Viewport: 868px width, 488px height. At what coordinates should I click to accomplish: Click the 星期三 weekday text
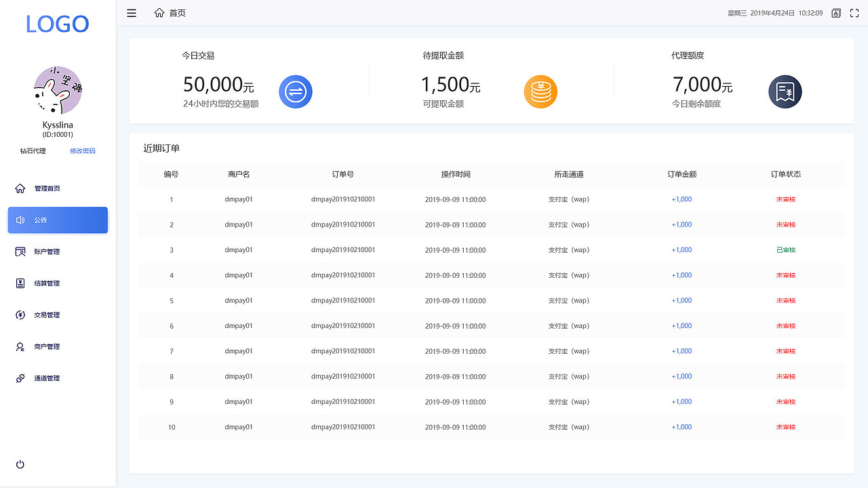click(x=737, y=13)
